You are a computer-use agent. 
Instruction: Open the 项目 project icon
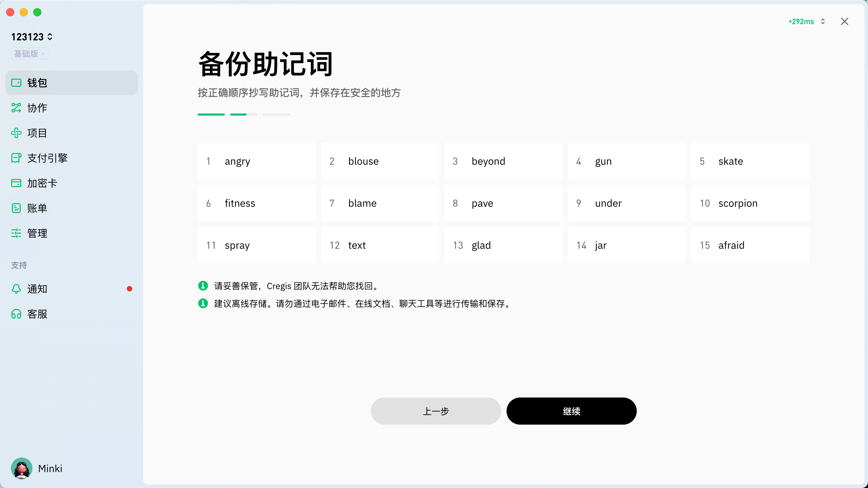(16, 133)
